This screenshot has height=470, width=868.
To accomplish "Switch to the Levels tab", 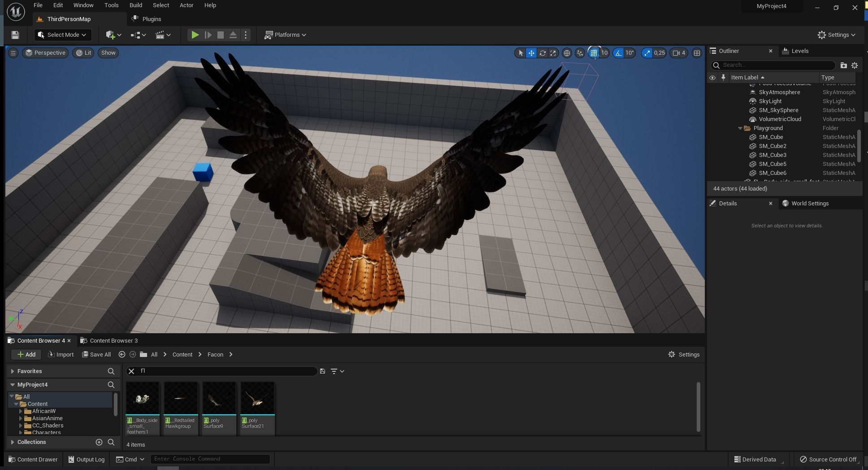I will coord(800,51).
